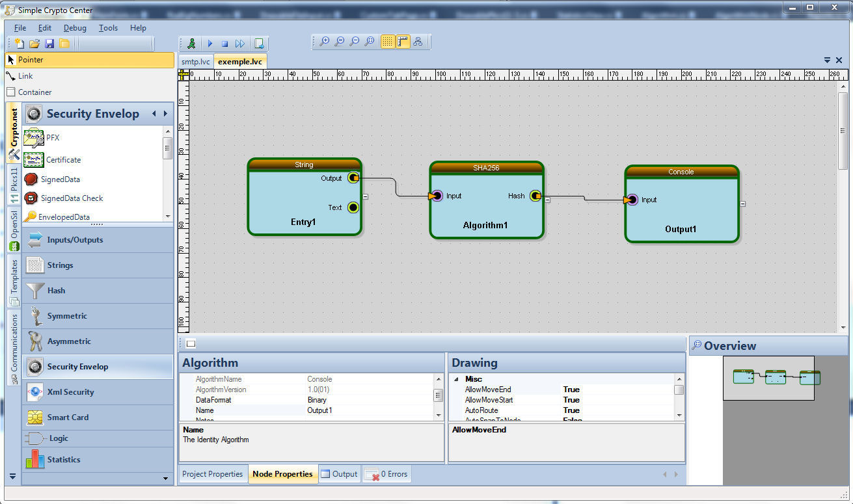The image size is (853, 504).
Task: Open the File menu
Action: 20,28
